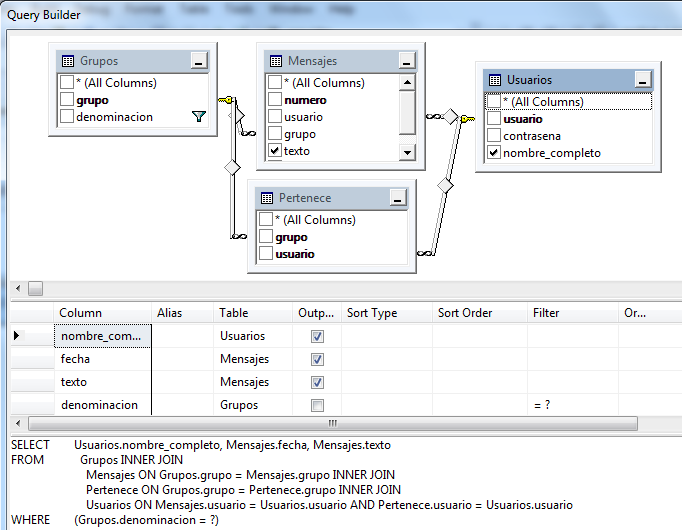Screen dimensions: 682x530
Task: Uncheck nombre_completo in Usuarios table
Action: point(494,152)
